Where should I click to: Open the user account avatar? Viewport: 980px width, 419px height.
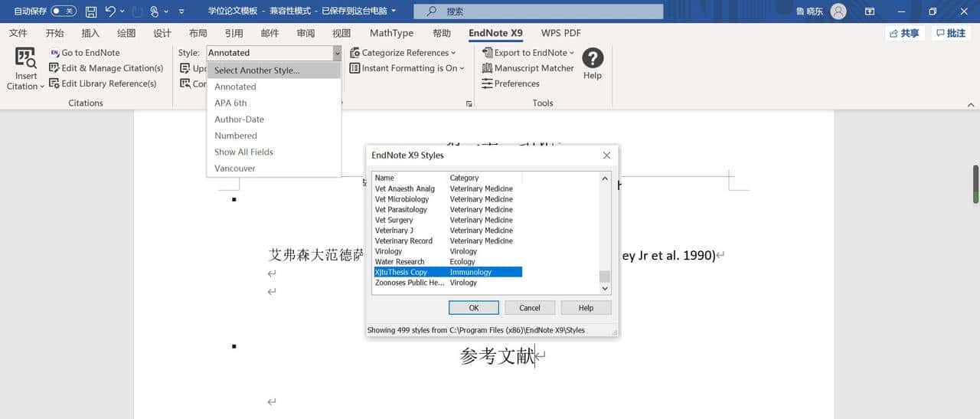click(x=838, y=11)
